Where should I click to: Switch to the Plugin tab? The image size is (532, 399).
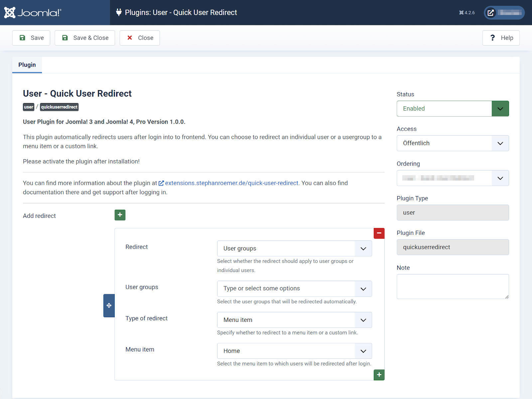[x=27, y=65]
